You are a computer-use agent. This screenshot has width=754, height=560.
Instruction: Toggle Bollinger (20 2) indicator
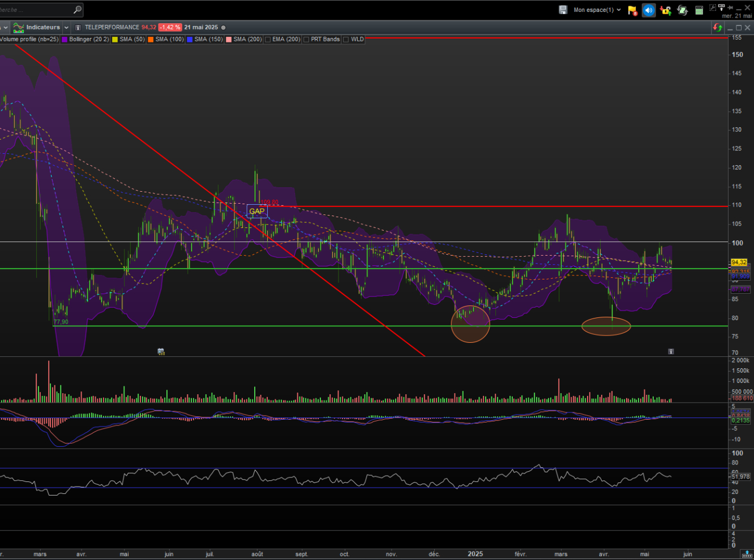coord(85,39)
